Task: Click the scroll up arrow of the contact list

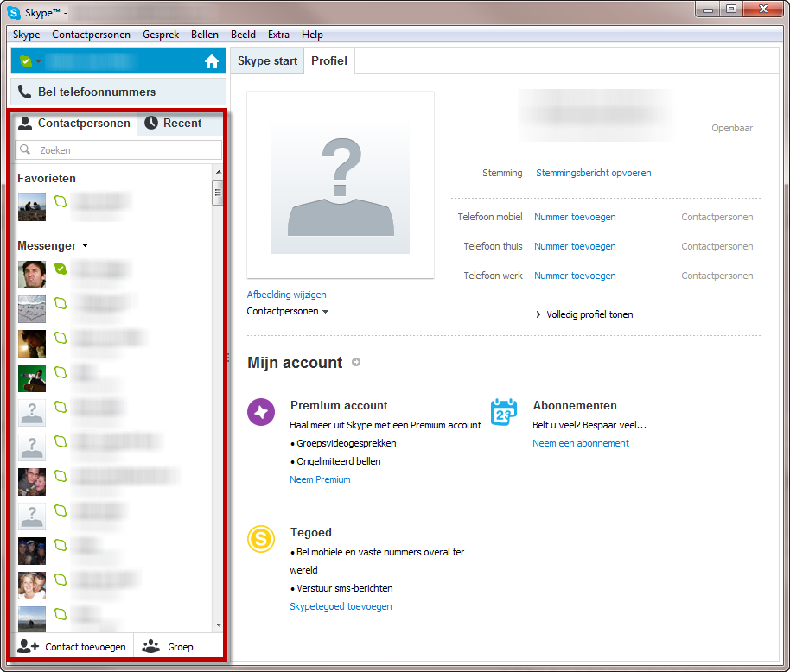Action: click(x=218, y=172)
